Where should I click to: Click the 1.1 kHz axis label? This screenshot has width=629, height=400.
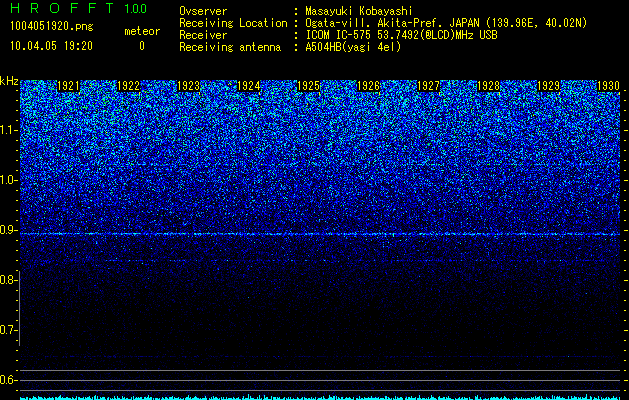click(x=8, y=130)
